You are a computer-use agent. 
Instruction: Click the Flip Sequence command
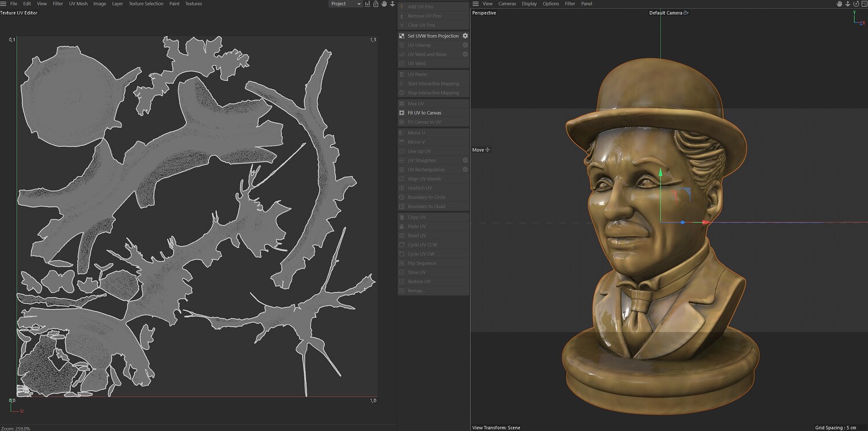pyautogui.click(x=433, y=263)
